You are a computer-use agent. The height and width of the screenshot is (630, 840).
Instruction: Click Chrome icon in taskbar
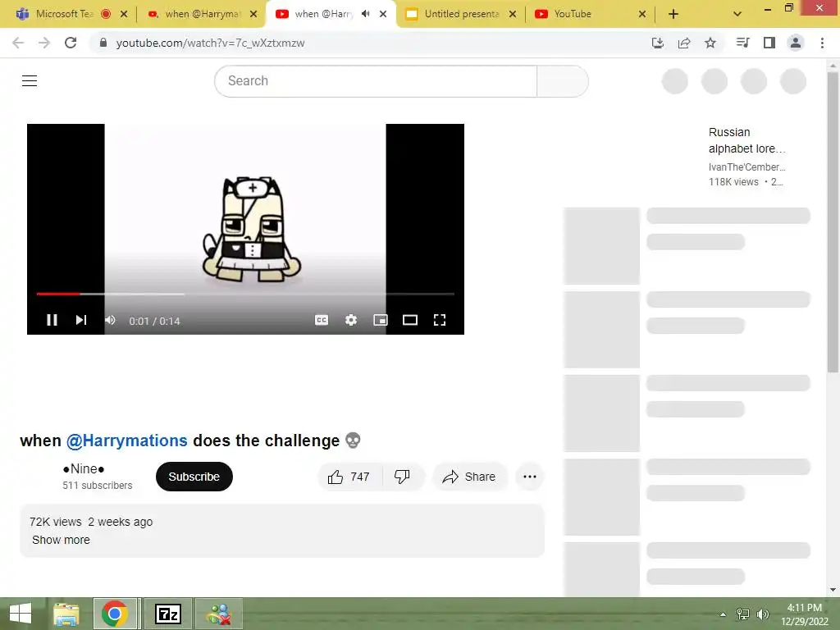pyautogui.click(x=115, y=614)
